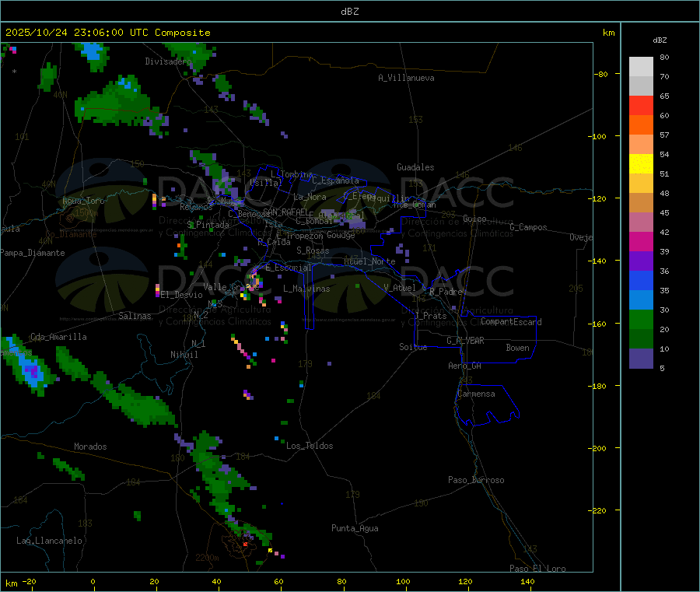700x592 pixels.
Task: Click the Carmensa label
Action: pos(476,394)
